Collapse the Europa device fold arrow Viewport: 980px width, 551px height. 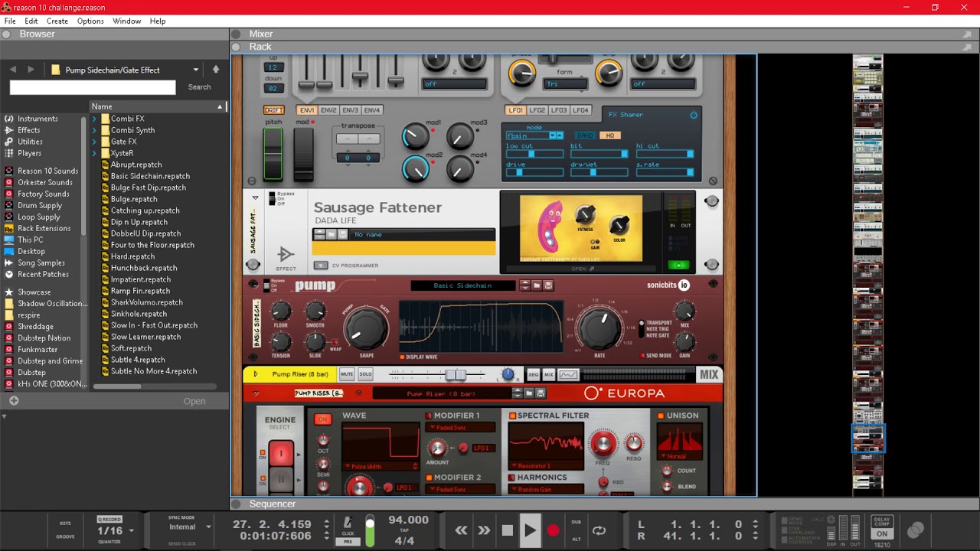(256, 393)
